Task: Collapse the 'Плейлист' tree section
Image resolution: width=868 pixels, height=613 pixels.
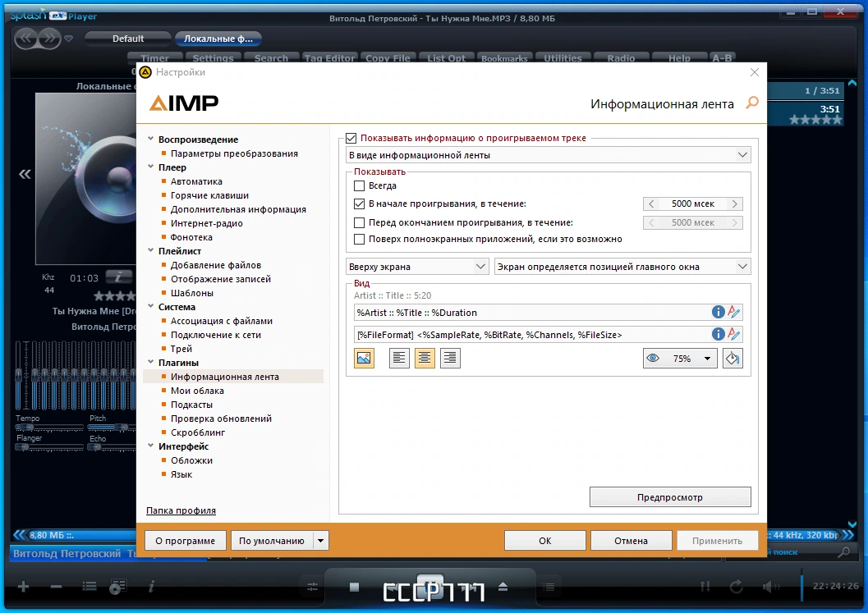Action: 150,250
